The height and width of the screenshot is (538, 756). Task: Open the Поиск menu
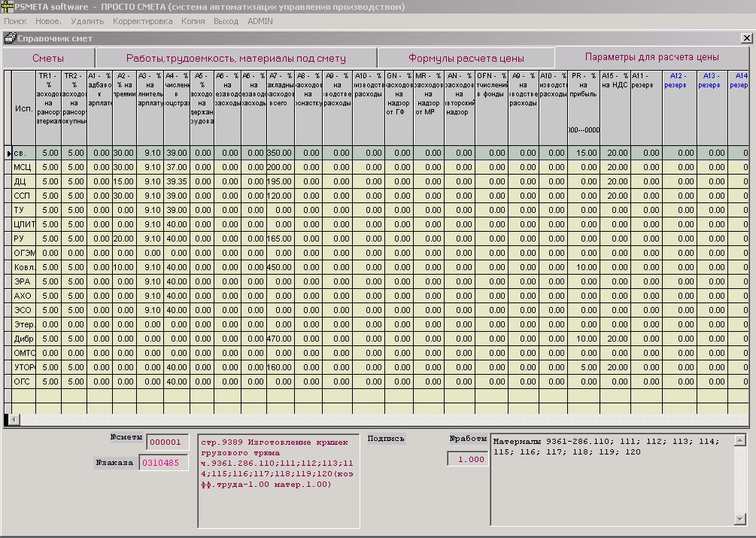pyautogui.click(x=15, y=21)
